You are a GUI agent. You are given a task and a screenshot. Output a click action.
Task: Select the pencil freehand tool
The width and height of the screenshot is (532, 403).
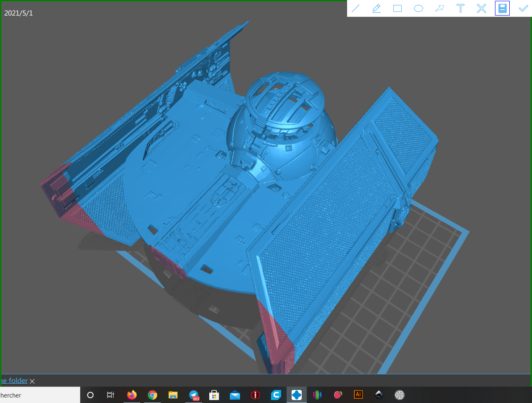point(377,8)
